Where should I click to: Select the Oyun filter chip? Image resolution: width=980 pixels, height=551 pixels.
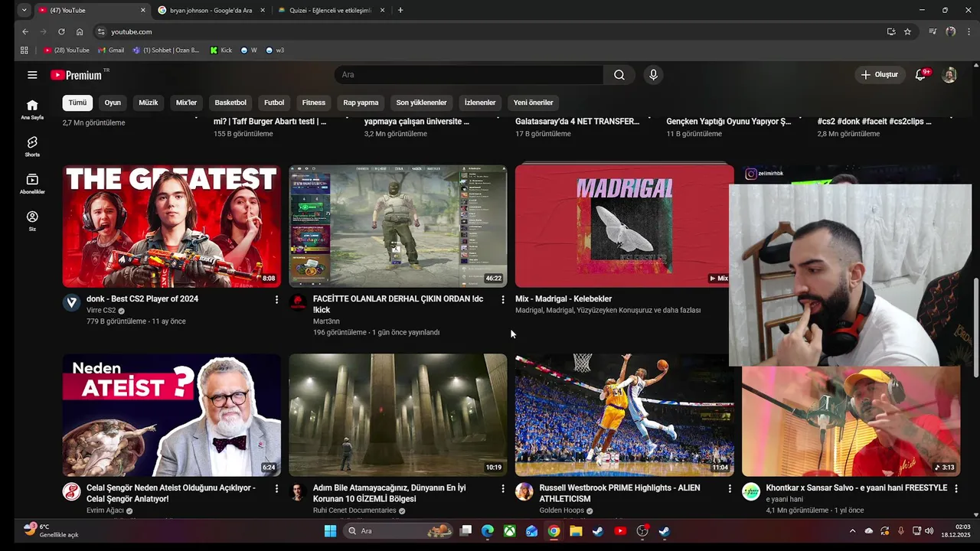(113, 103)
